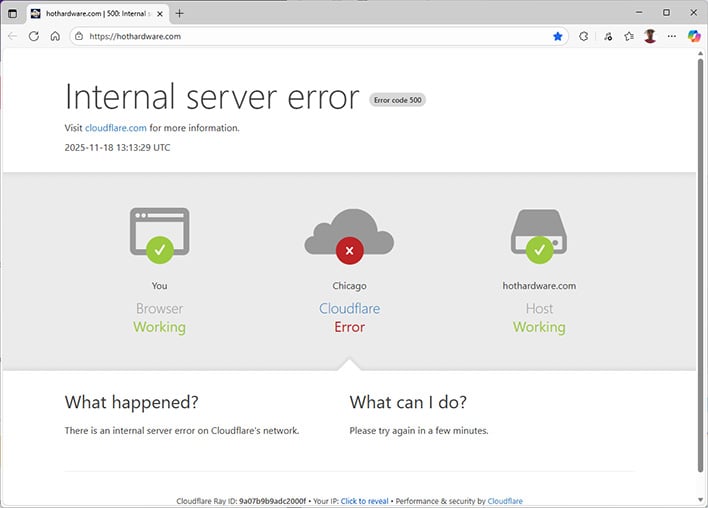The height and width of the screenshot is (508, 708).
Task: Click the cloud icon with red X
Action: (349, 236)
